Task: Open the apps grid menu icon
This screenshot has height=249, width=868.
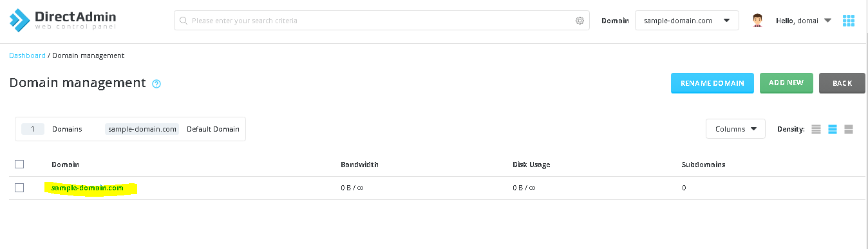Action: (x=849, y=21)
